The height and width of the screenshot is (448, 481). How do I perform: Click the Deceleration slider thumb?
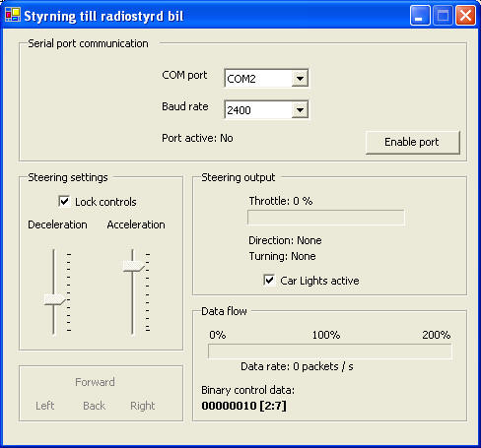click(x=54, y=299)
